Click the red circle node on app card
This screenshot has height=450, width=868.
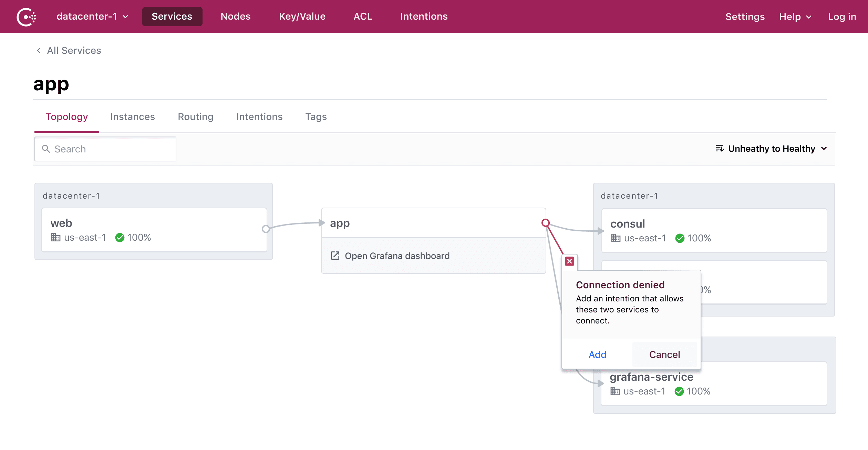pos(545,223)
